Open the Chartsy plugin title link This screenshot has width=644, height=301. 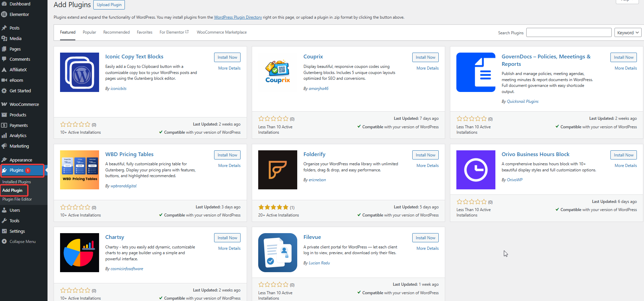coord(115,237)
